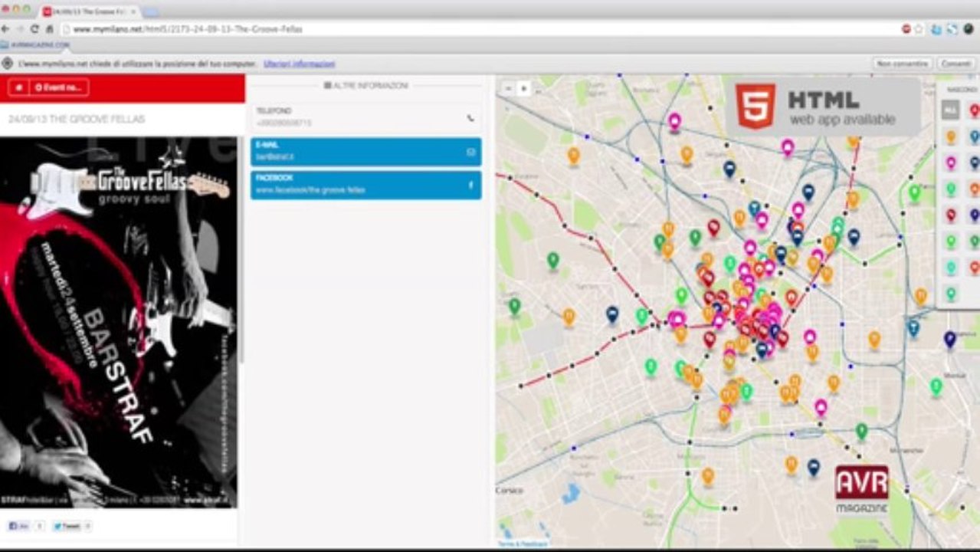The image size is (980, 552).
Task: Click the location icon in permission bar
Action: click(x=7, y=64)
